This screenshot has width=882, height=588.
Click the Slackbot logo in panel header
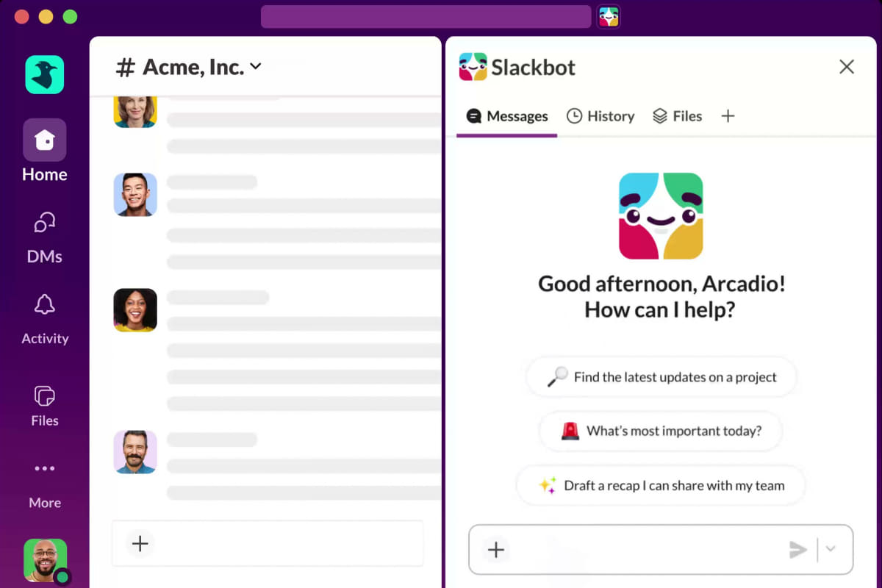[x=473, y=67]
